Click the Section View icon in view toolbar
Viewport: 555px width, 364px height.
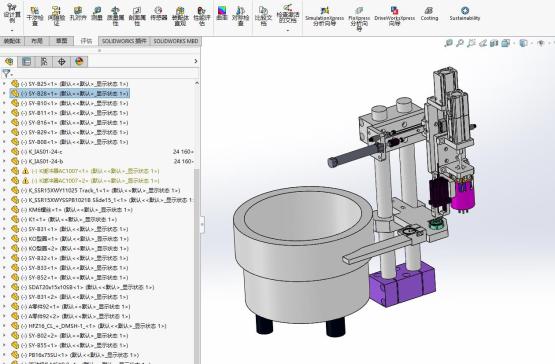494,43
